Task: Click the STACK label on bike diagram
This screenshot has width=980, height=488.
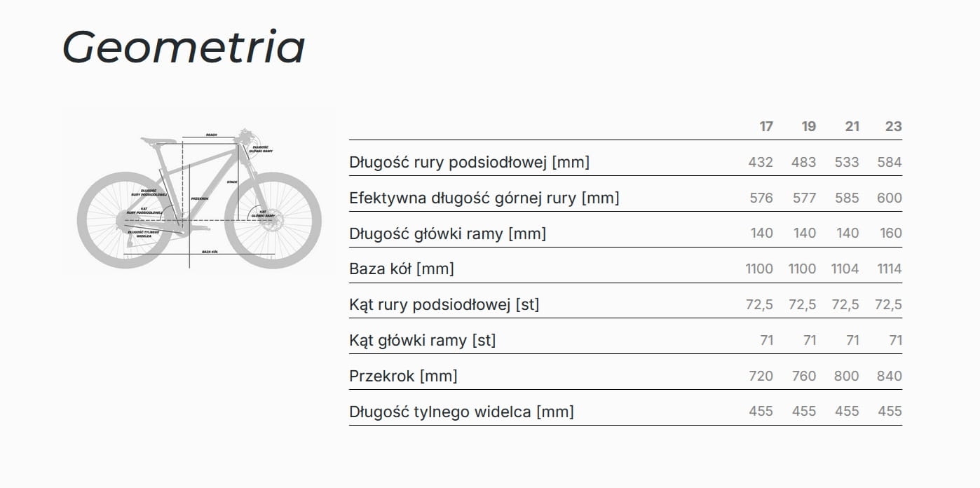Action: tap(232, 182)
